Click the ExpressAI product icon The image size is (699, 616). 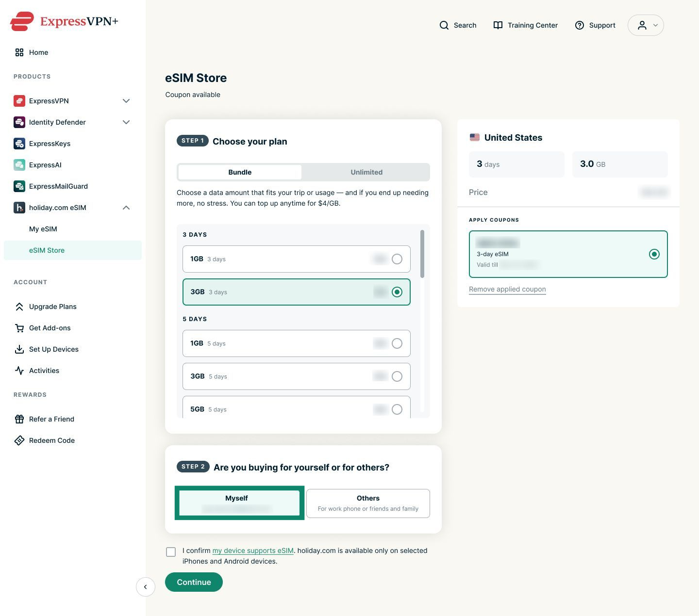pos(19,165)
